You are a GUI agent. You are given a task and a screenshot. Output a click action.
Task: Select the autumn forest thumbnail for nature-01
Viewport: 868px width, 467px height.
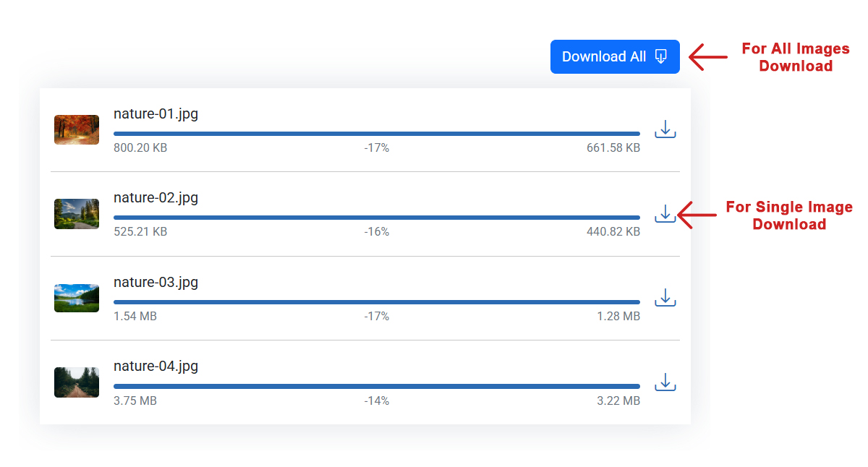coord(77,129)
